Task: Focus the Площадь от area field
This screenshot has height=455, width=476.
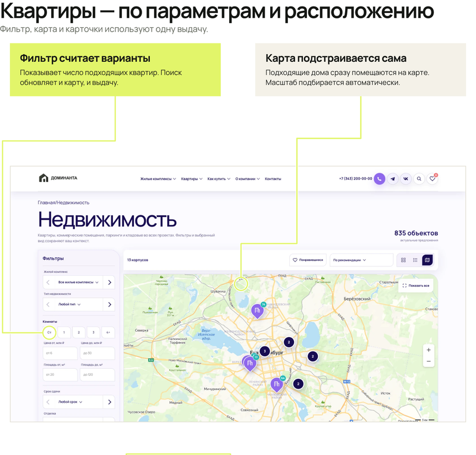Action: point(60,375)
